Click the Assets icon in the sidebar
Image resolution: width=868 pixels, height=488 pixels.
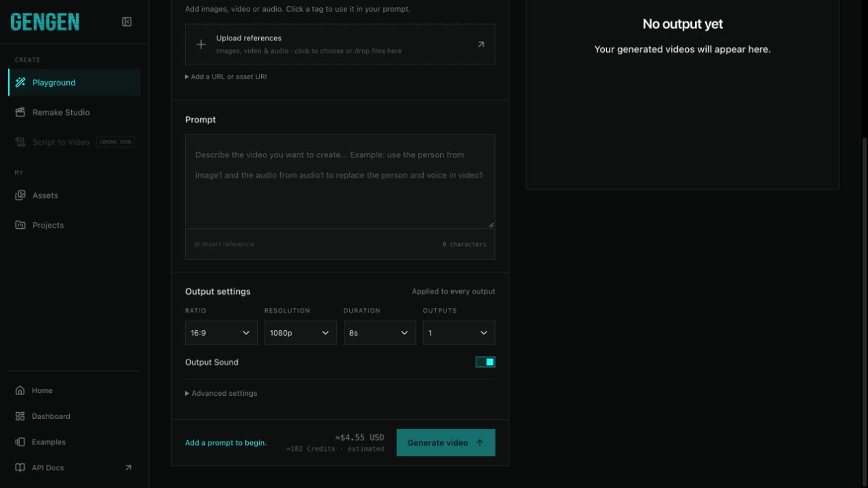(x=21, y=195)
